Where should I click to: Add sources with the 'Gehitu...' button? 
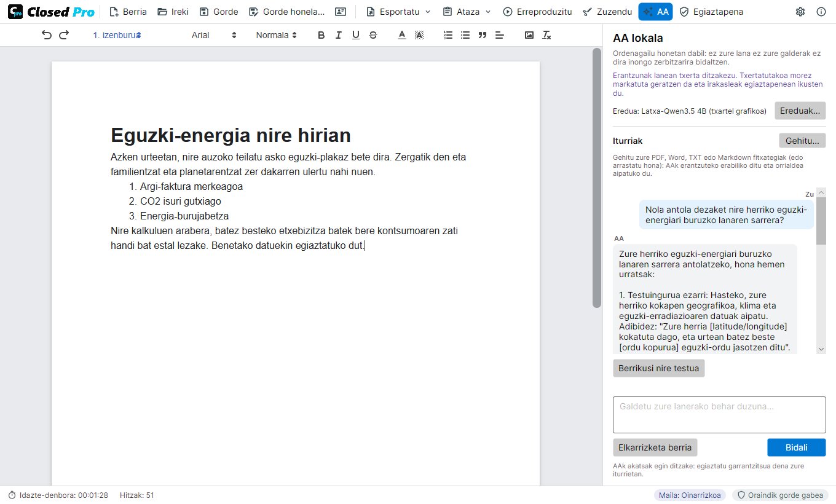pos(802,141)
